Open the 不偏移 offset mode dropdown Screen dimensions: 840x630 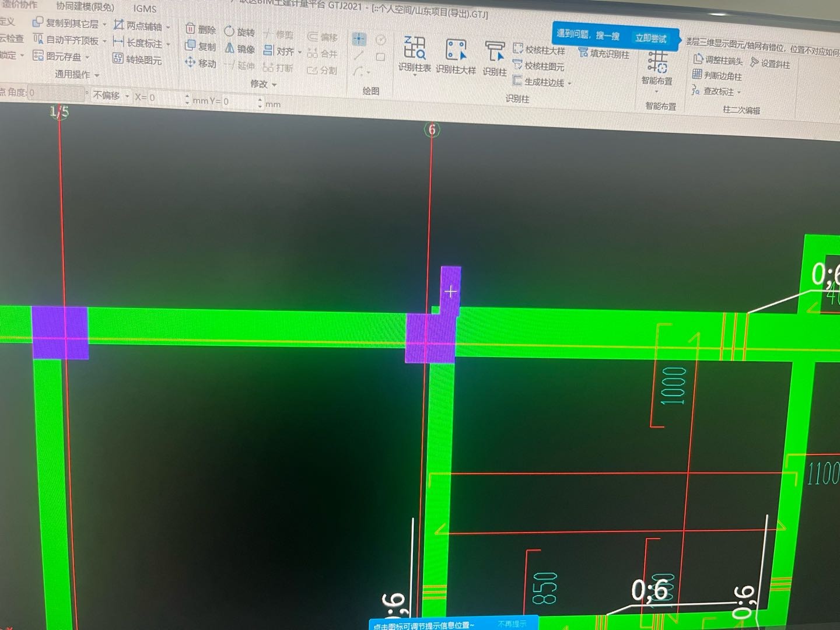(x=127, y=96)
